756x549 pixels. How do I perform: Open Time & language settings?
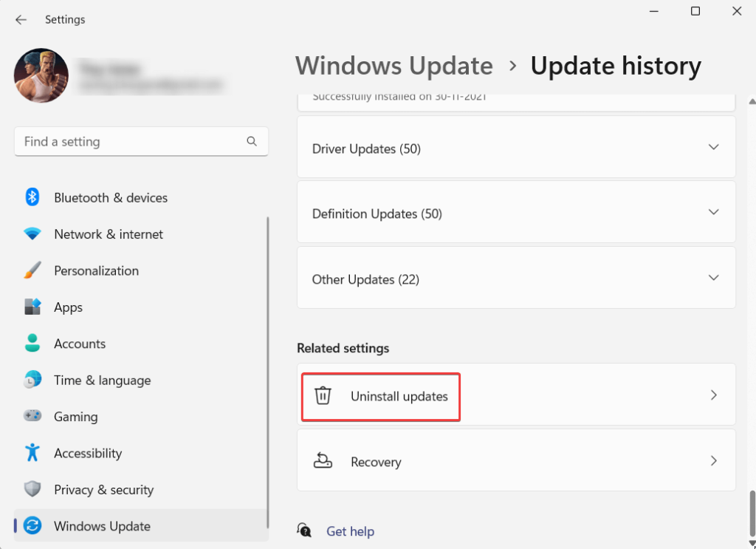click(141, 380)
